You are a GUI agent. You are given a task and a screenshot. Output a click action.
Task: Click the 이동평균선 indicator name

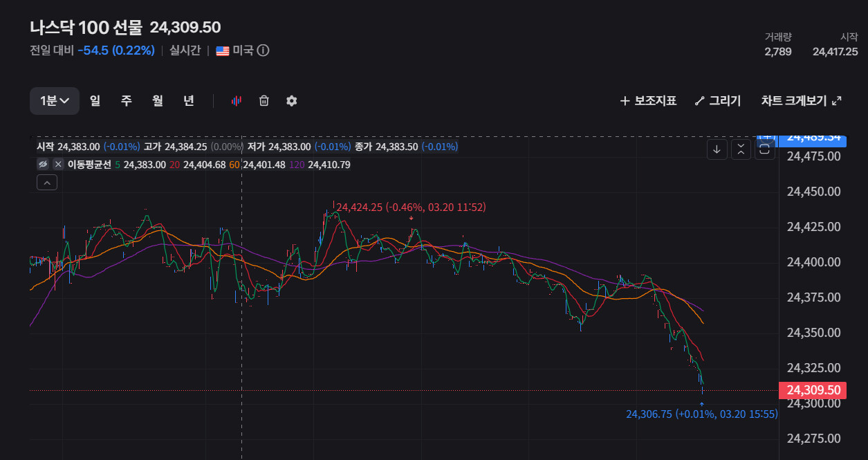pos(89,165)
